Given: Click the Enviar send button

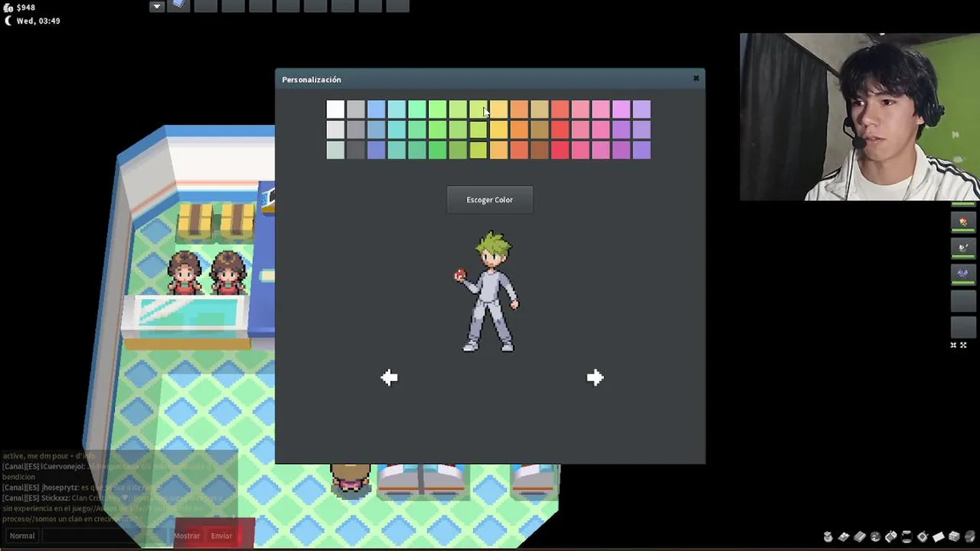Looking at the screenshot, I should (221, 536).
